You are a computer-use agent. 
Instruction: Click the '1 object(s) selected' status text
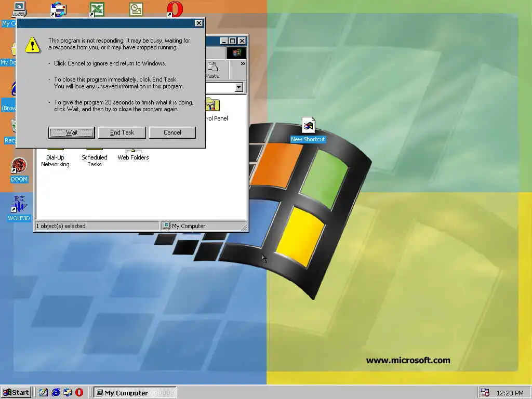point(61,226)
